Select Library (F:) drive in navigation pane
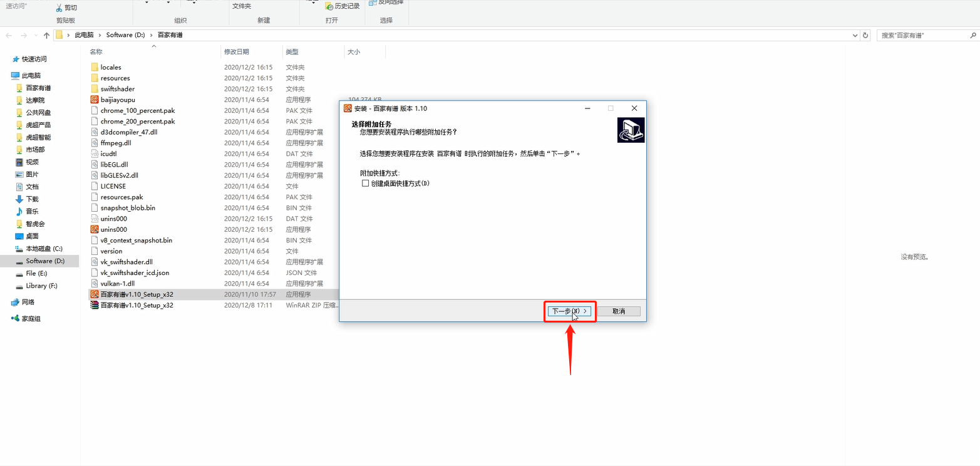The width and height of the screenshot is (980, 466). click(41, 286)
